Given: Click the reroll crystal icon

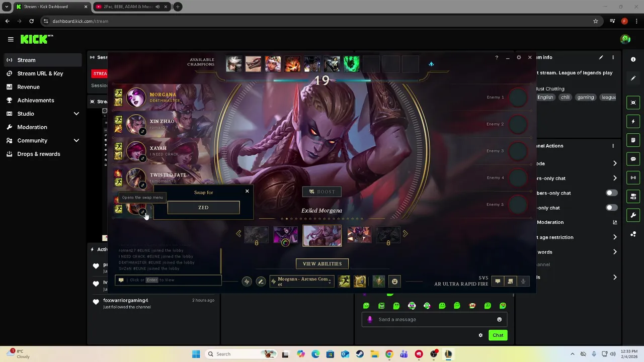Looking at the screenshot, I should pos(431,64).
